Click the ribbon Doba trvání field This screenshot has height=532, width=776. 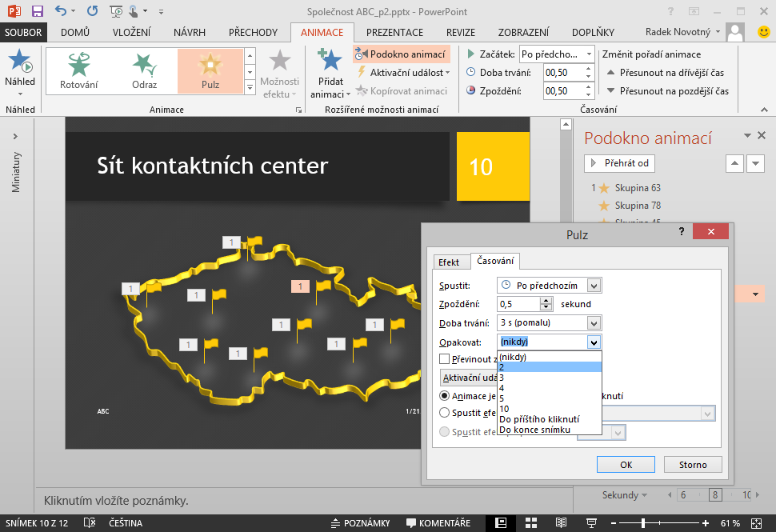563,73
